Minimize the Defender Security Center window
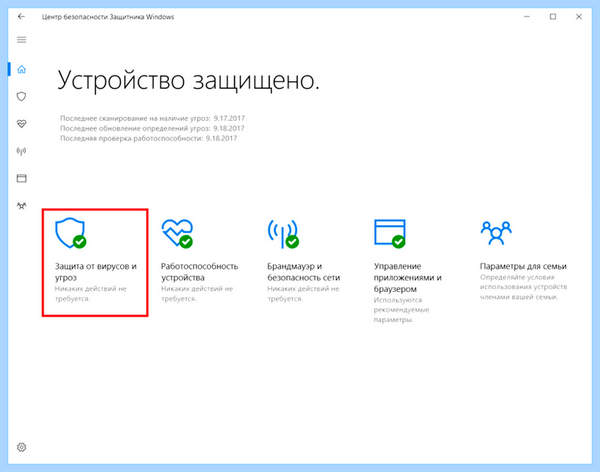The image size is (600, 472). pos(527,17)
